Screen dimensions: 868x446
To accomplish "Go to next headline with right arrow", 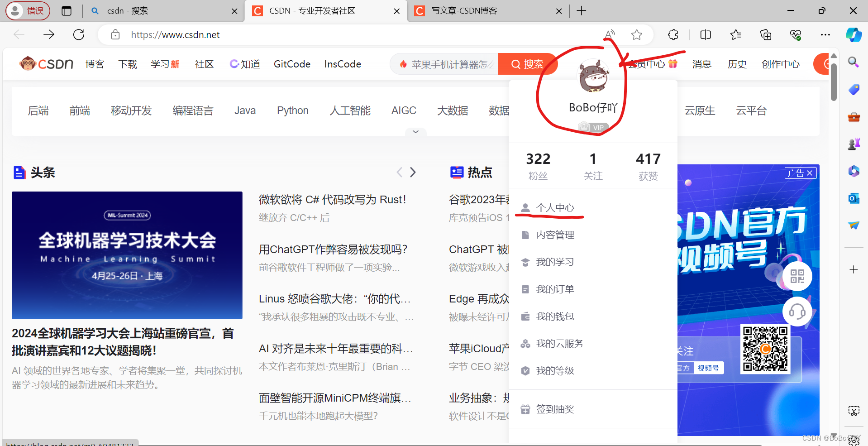I will tap(413, 172).
